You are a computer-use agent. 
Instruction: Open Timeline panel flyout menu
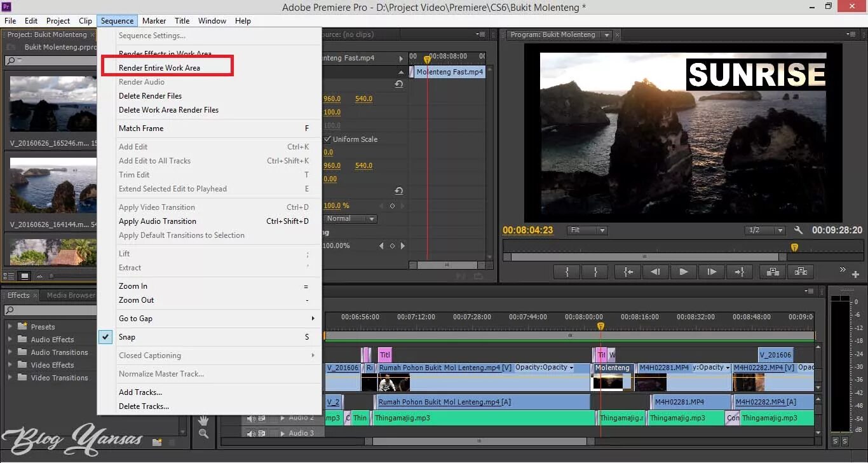[x=810, y=291]
